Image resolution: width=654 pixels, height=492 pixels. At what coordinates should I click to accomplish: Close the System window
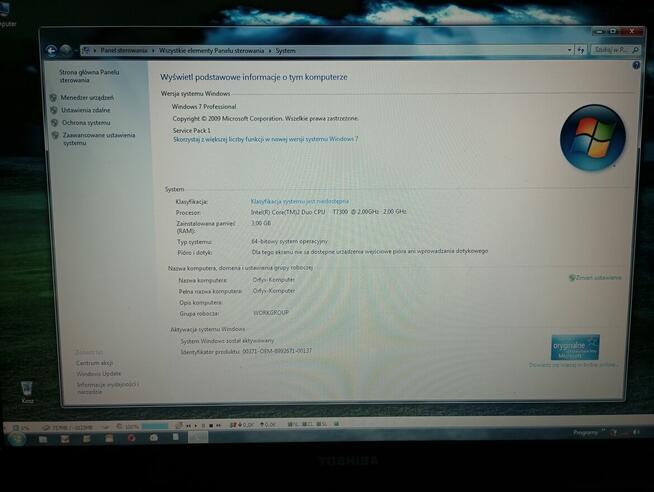click(632, 31)
